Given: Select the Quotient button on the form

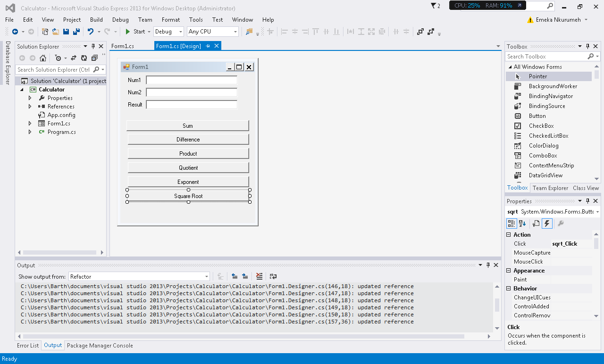Looking at the screenshot, I should click(x=188, y=168).
